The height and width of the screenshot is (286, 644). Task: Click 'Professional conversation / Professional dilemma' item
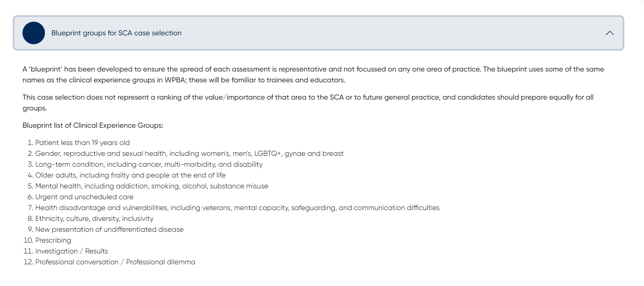point(115,262)
